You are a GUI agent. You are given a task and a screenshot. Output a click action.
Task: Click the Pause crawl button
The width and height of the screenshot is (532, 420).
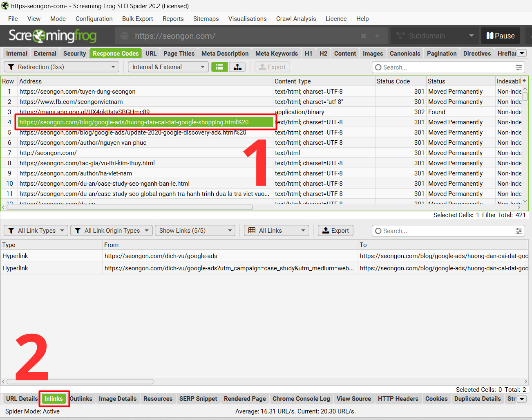tap(501, 36)
